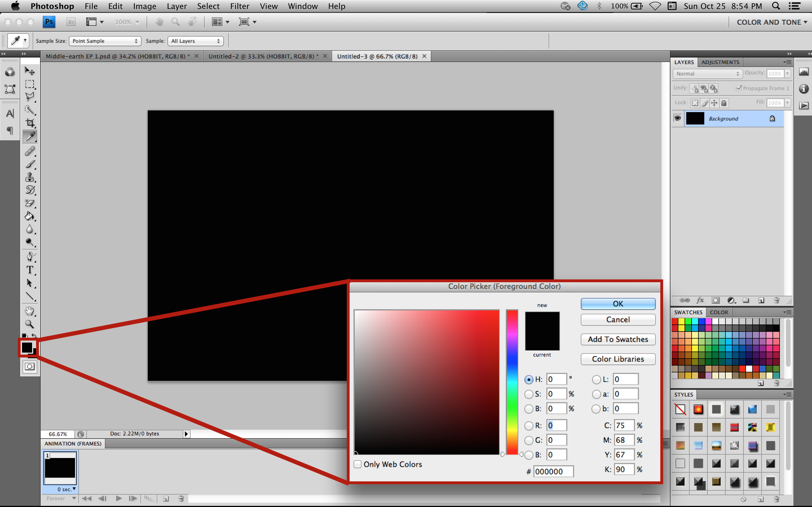Select the Crop tool
812x507 pixels.
tap(30, 123)
